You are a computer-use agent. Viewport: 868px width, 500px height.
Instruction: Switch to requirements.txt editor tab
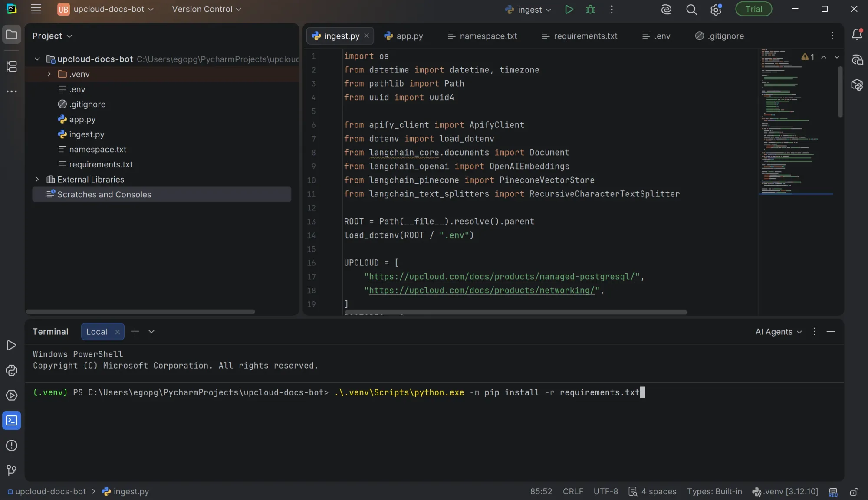click(x=579, y=36)
